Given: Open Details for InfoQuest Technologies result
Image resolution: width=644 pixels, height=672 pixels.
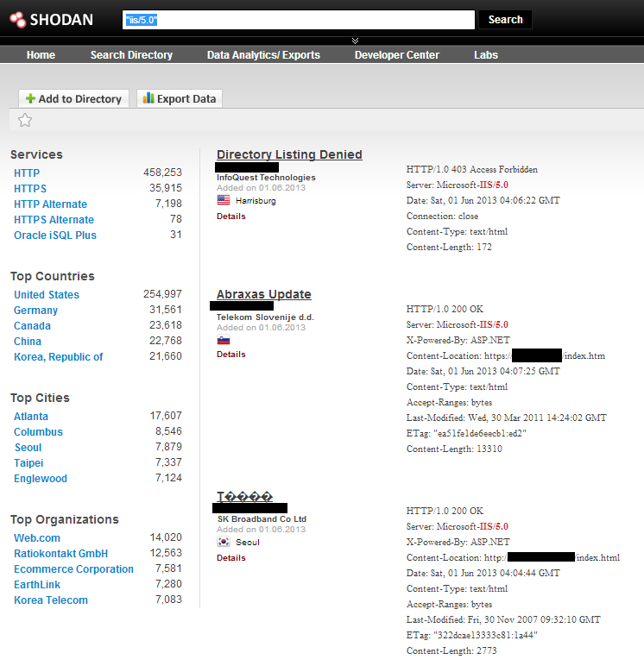Looking at the screenshot, I should 231,216.
